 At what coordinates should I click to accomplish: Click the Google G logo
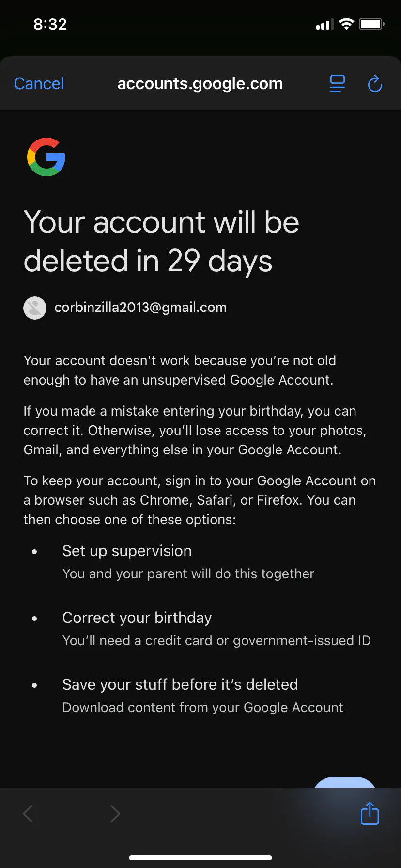(x=46, y=157)
